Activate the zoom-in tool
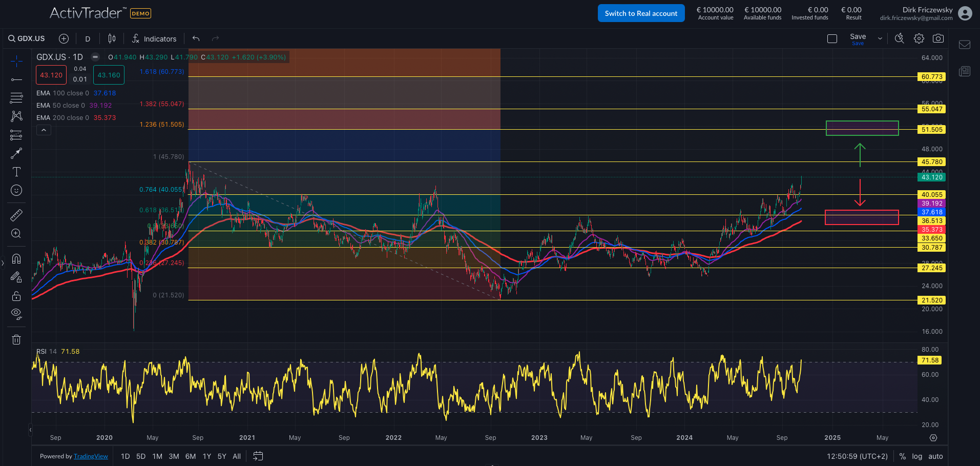 16,233
